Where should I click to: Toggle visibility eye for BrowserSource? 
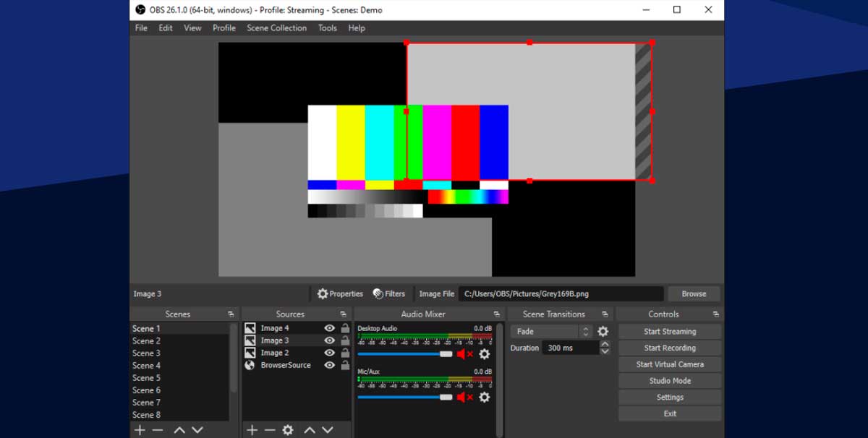330,365
